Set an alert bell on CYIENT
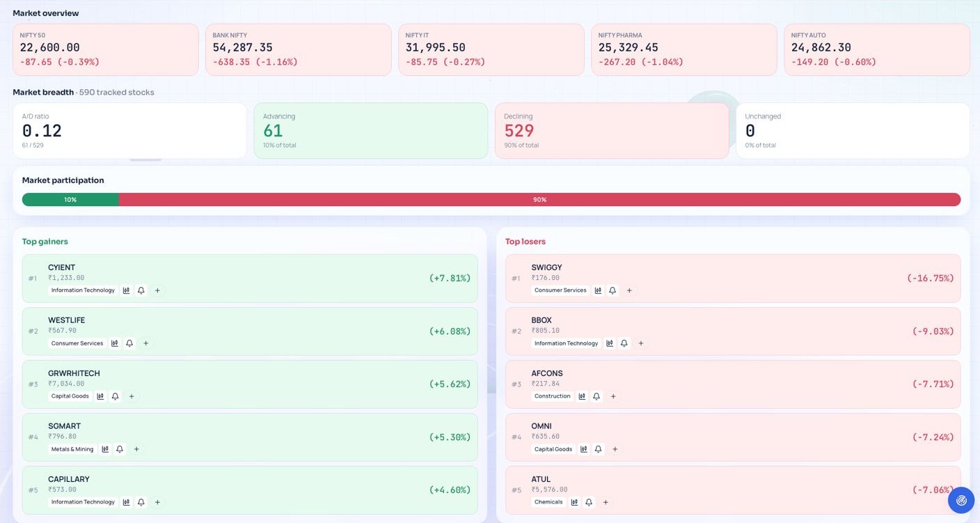 141,290
